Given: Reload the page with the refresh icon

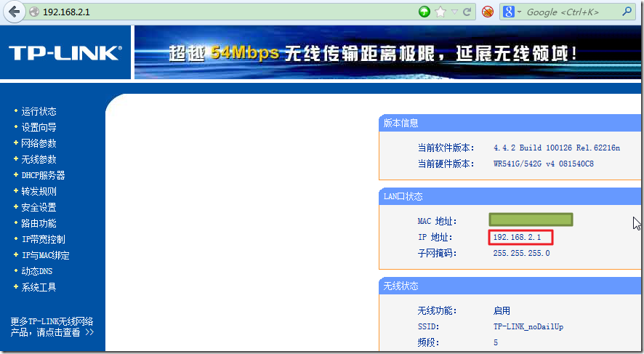Looking at the screenshot, I should pyautogui.click(x=467, y=12).
